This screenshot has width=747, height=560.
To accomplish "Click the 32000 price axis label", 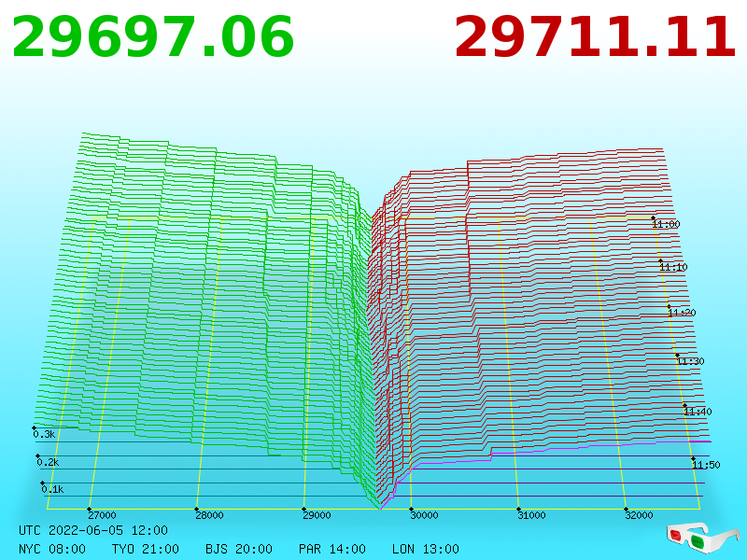I will 639,515.
